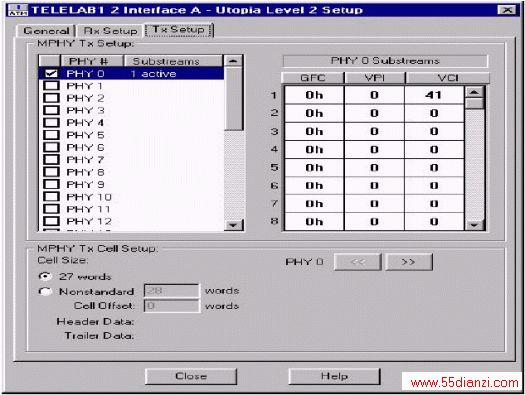Click the next PHY >> button
The image size is (525, 395).
pos(408,262)
